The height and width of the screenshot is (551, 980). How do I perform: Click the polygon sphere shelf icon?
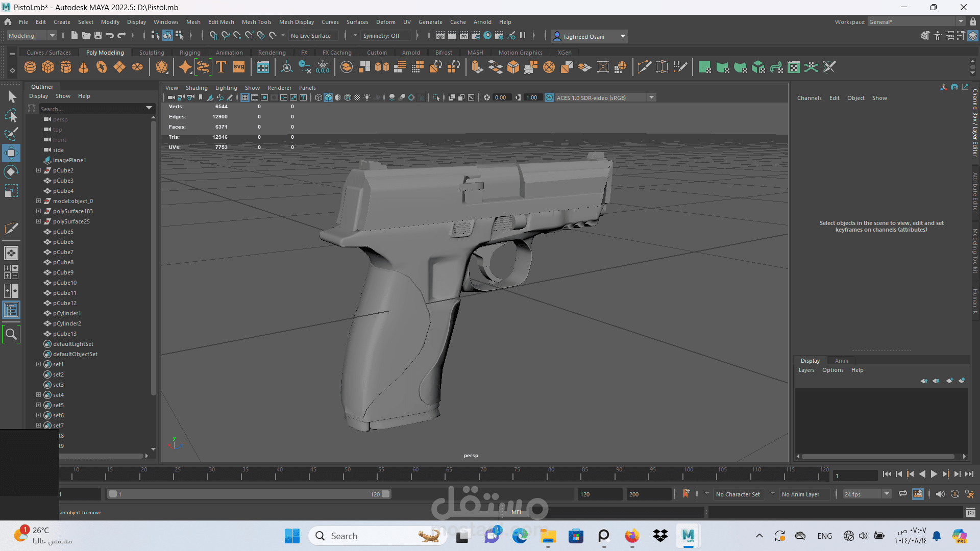click(x=30, y=67)
